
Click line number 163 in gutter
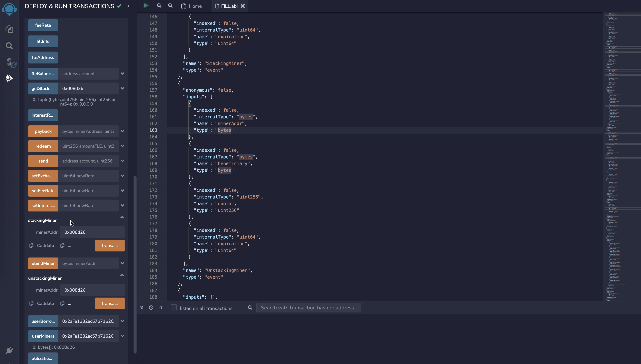point(153,130)
